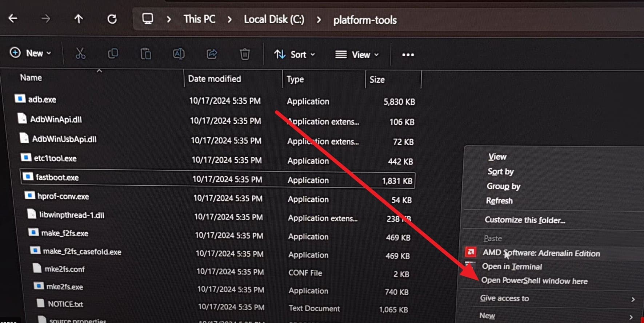The width and height of the screenshot is (644, 323).
Task: Open the New dropdown button
Action: (31, 53)
